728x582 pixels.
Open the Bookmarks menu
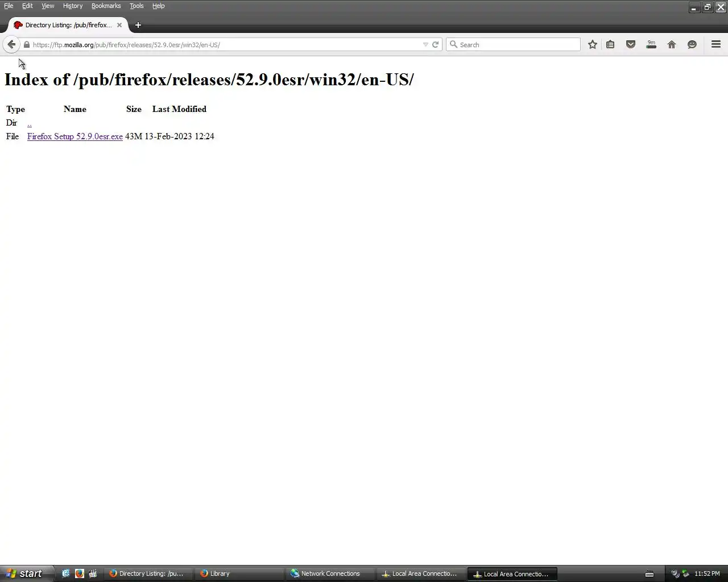pyautogui.click(x=106, y=6)
